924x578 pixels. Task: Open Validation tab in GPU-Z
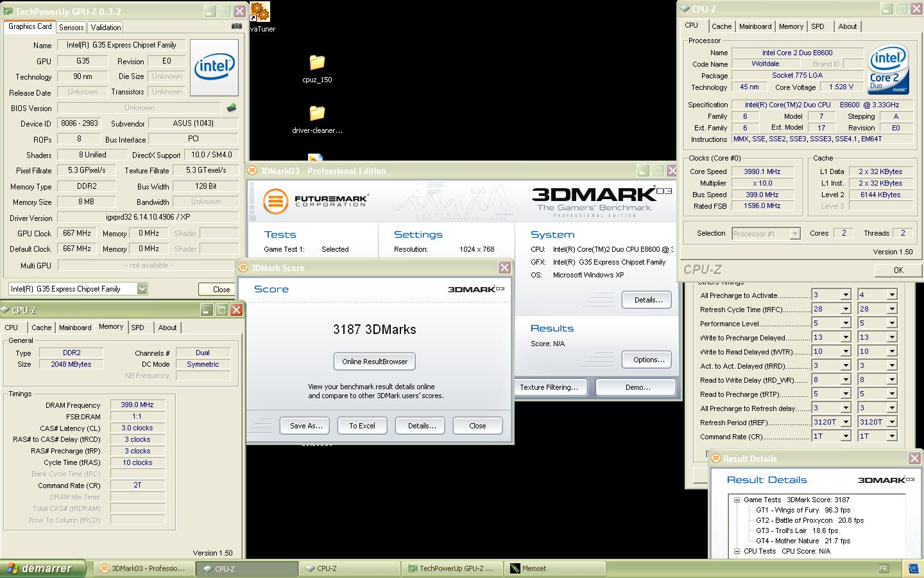click(x=106, y=28)
